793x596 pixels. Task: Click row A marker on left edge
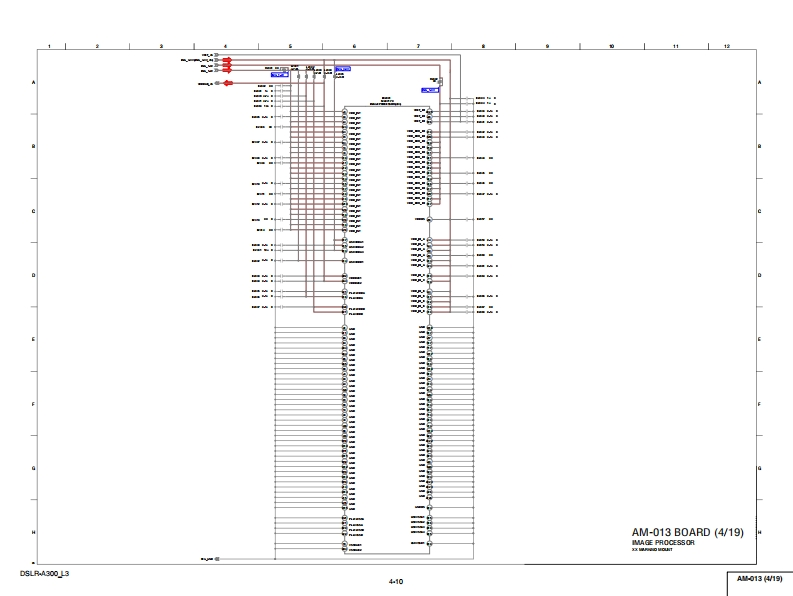point(35,82)
